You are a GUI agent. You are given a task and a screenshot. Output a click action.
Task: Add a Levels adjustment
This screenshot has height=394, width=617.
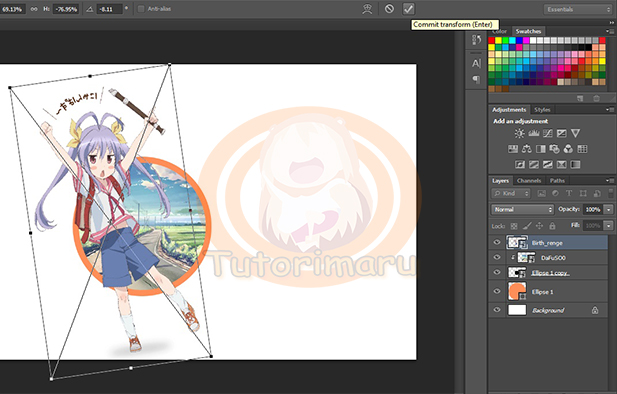tap(534, 133)
